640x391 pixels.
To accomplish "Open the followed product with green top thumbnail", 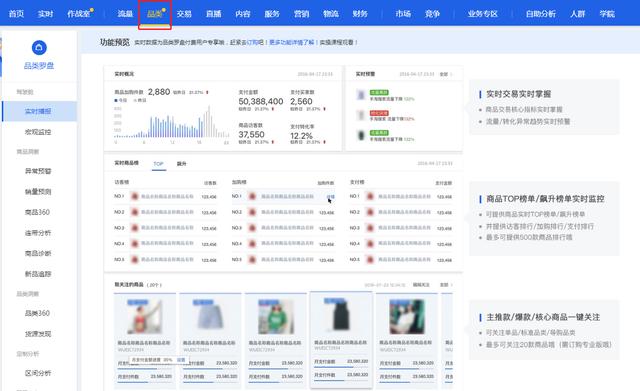I will click(x=276, y=317).
